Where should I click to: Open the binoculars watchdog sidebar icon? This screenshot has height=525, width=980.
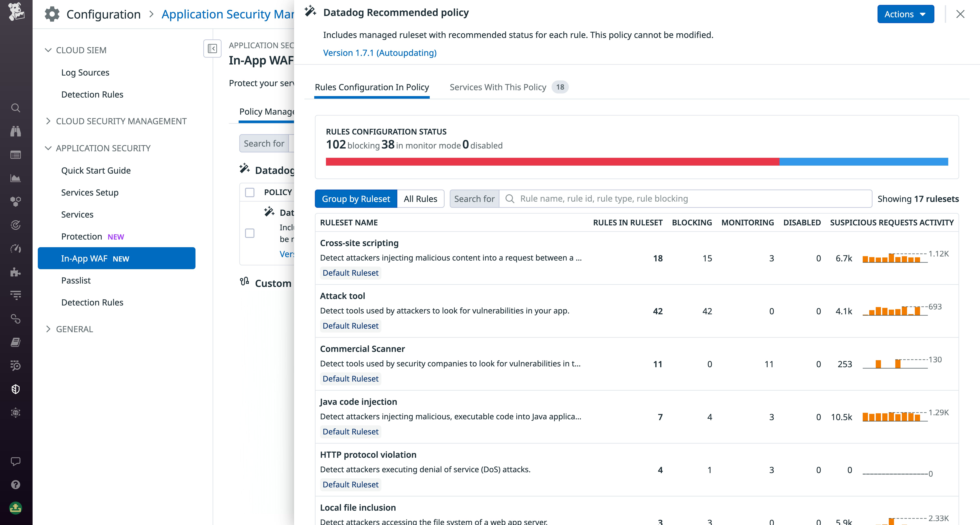(x=16, y=131)
